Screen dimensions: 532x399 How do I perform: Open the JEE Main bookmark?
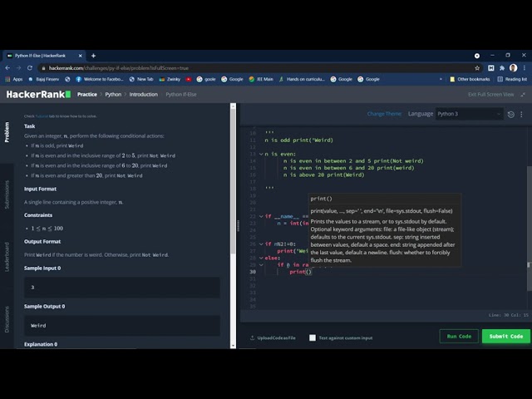click(x=261, y=79)
